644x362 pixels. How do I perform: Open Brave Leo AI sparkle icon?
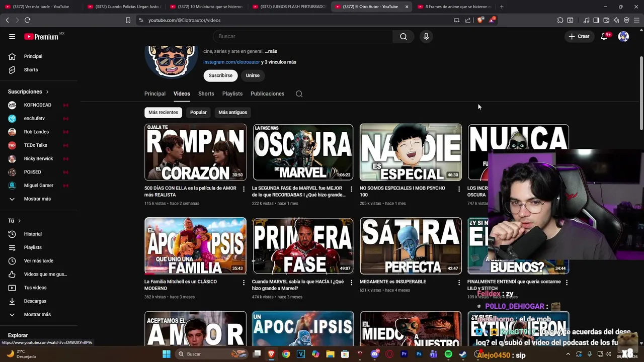[616, 20]
